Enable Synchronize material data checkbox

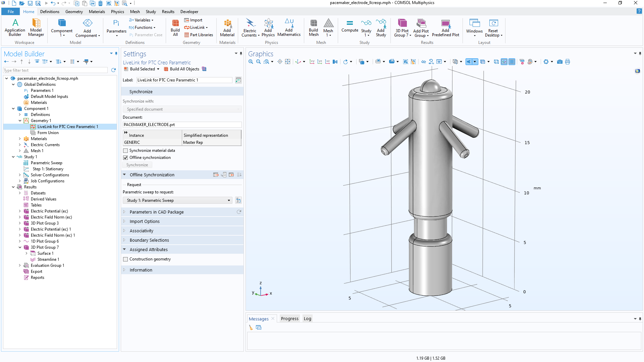pos(126,151)
